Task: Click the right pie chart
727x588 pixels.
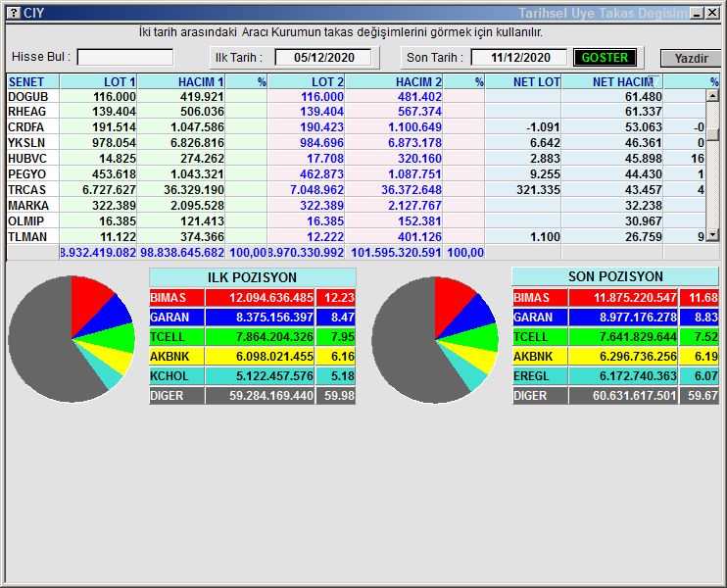Action: tap(435, 340)
